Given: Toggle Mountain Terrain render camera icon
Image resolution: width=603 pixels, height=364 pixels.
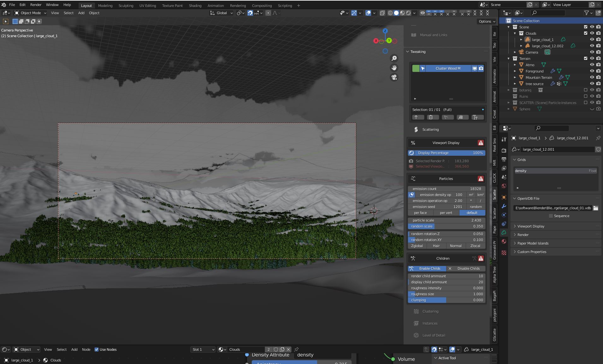Looking at the screenshot, I should click(598, 78).
